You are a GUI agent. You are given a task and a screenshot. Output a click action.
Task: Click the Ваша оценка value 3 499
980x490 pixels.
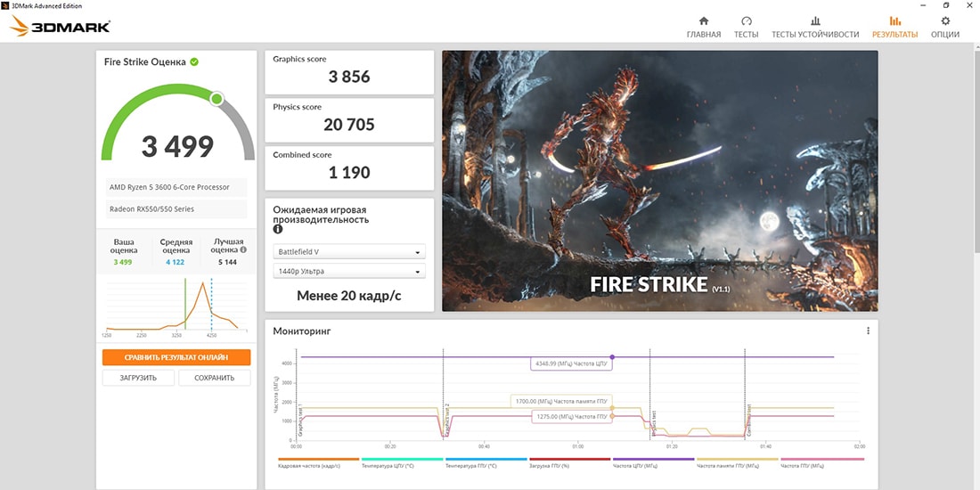point(123,262)
